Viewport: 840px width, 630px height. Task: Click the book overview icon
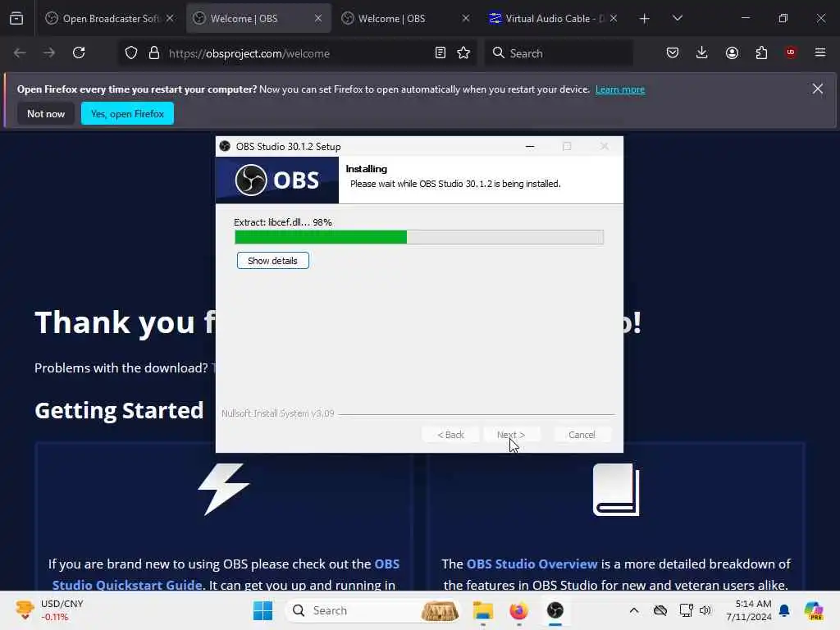[616, 490]
